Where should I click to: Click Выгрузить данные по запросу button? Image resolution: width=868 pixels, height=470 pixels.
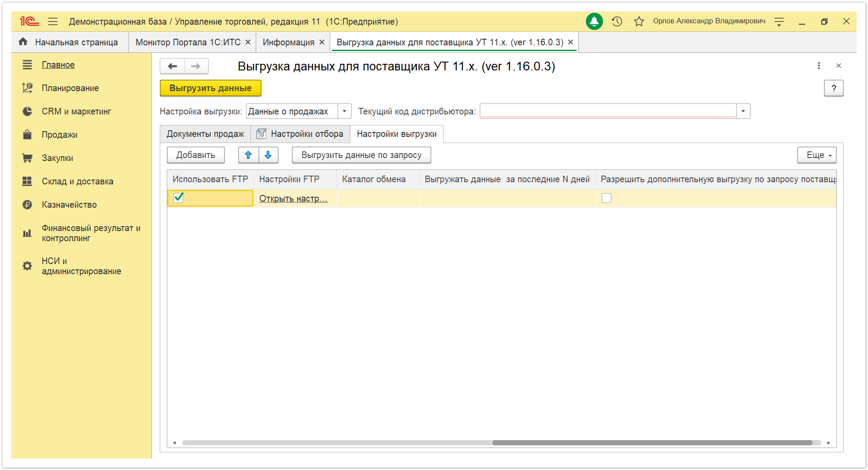(x=361, y=155)
